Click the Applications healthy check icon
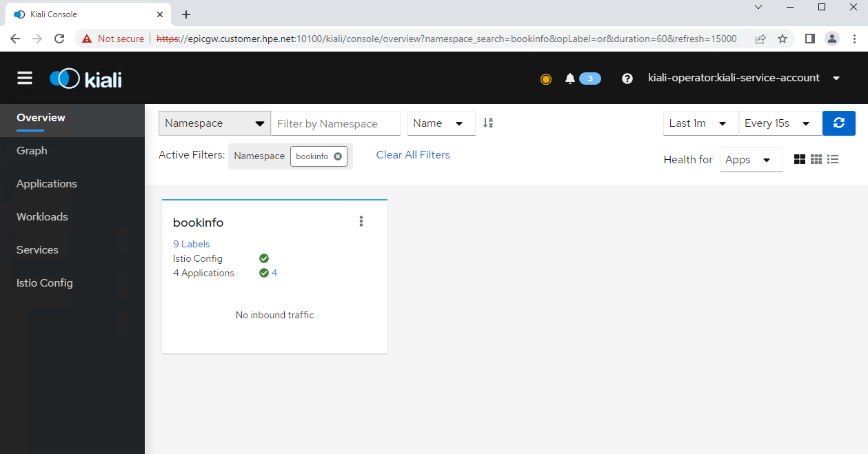868x454 pixels. [x=264, y=273]
